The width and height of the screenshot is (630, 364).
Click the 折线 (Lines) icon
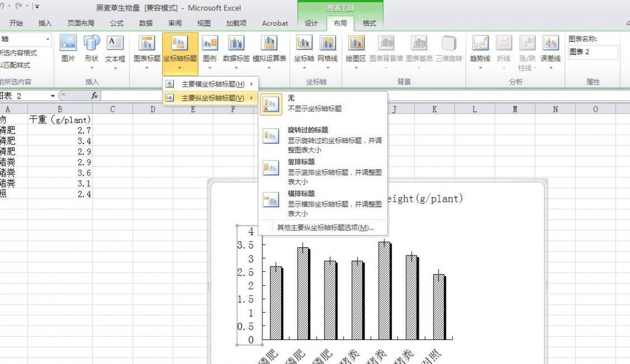(x=503, y=43)
